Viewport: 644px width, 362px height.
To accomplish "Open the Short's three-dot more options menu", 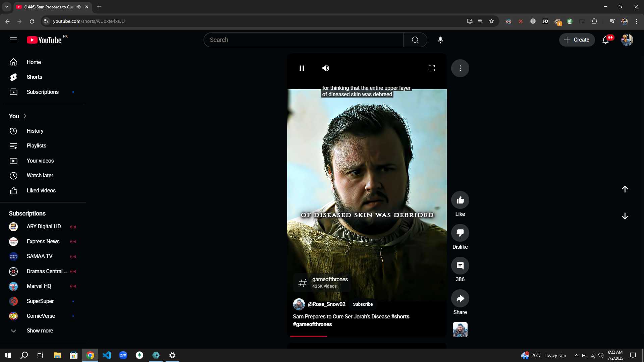I will pos(460,68).
